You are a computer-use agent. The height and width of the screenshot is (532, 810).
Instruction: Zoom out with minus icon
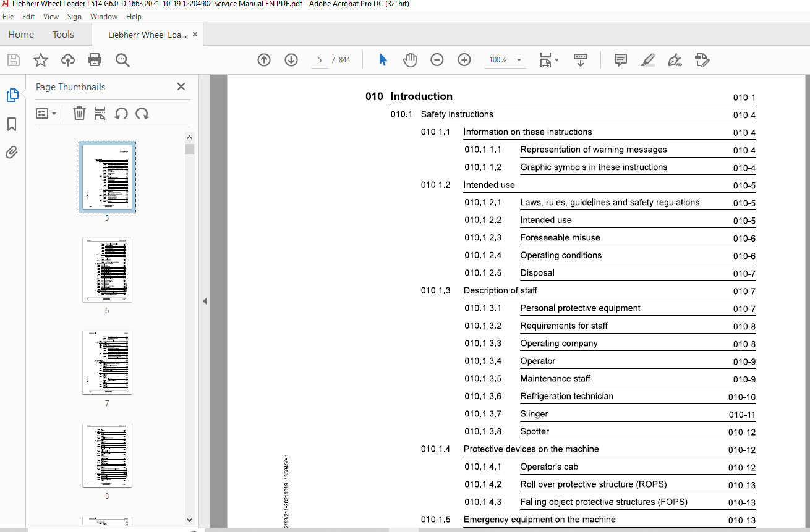point(437,60)
